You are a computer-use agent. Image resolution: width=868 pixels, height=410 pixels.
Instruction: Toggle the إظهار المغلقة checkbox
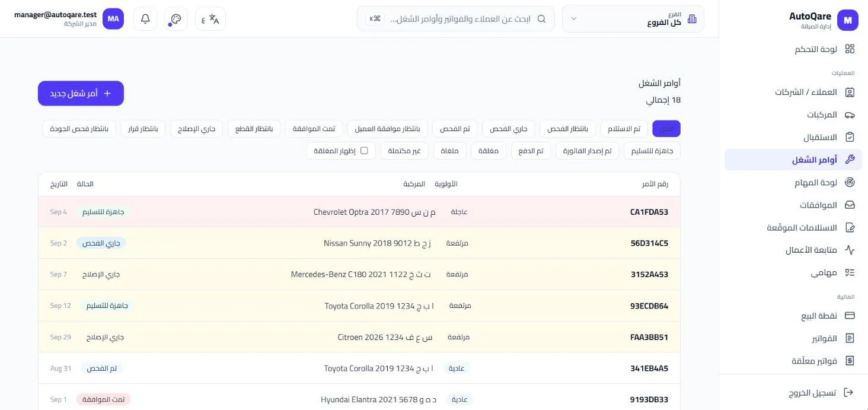point(364,151)
